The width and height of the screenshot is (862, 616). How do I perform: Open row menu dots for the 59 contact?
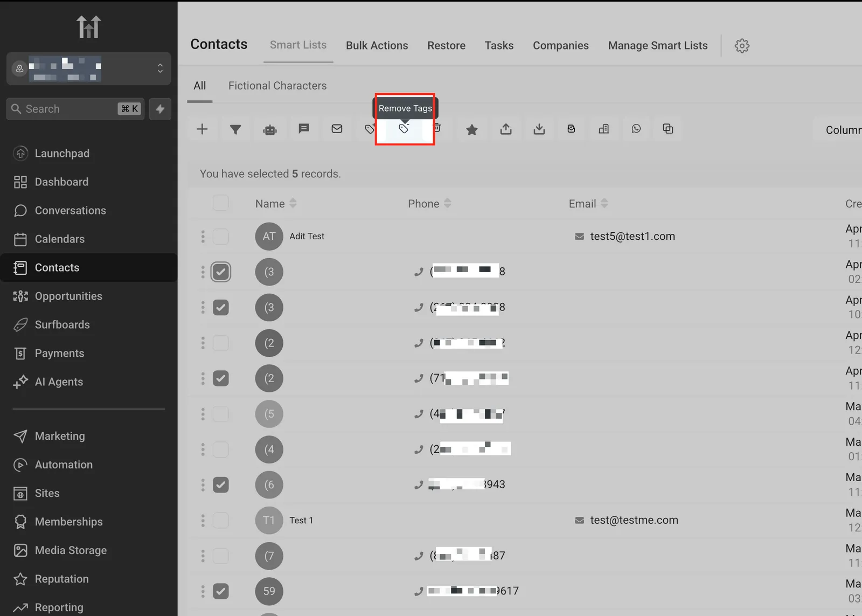(203, 591)
